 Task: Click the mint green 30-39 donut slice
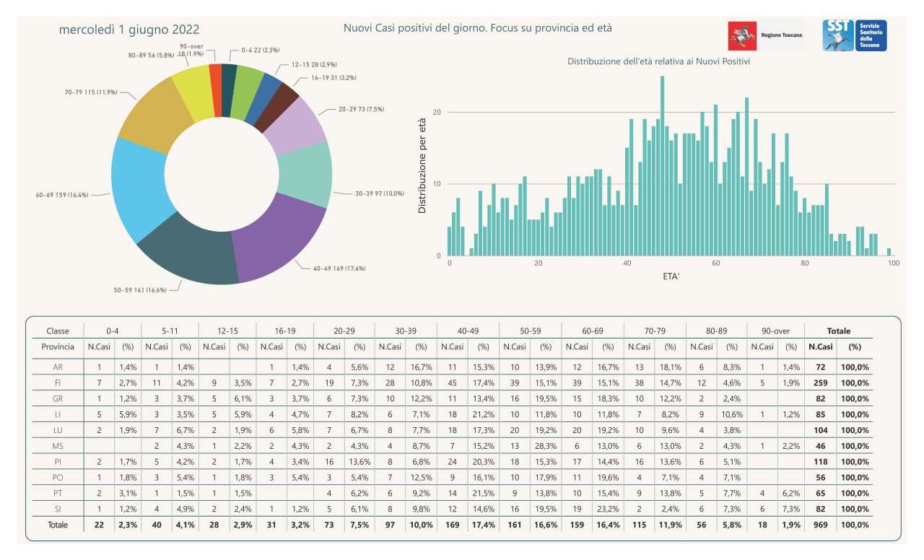[305, 175]
